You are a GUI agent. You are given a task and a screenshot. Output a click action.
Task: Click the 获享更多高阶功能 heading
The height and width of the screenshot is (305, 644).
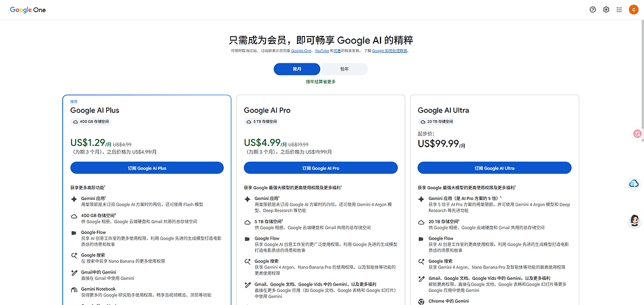pyautogui.click(x=88, y=187)
